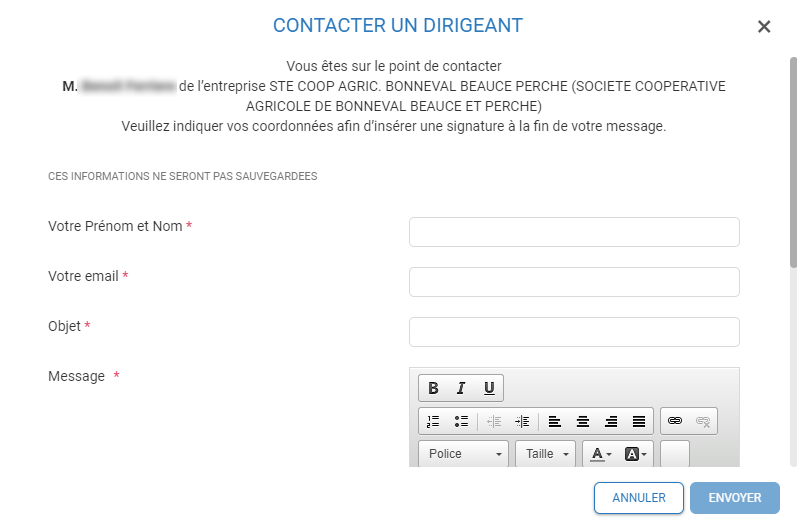Toggle underline formatting in message editor
This screenshot has height=524, width=797.
coord(489,388)
